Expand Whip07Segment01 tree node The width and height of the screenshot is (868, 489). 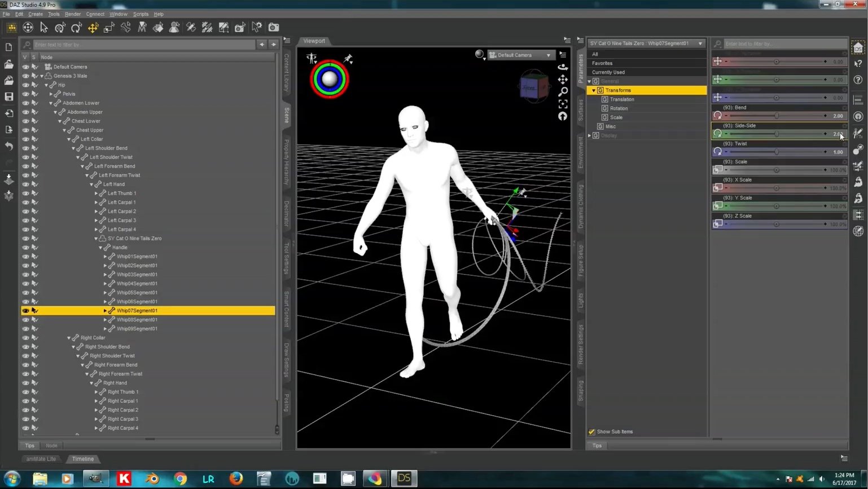click(105, 310)
